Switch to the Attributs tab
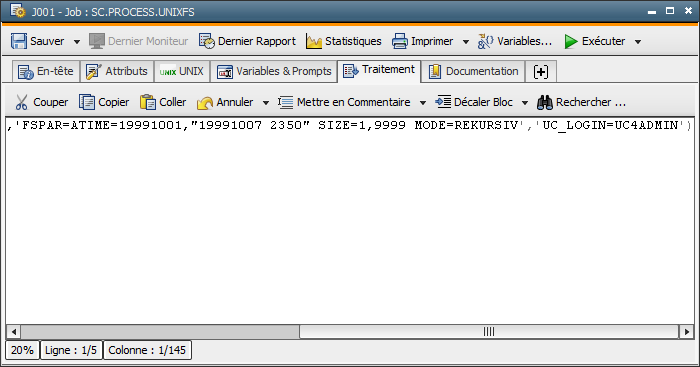Screen dimensions: 700x367 [117, 71]
